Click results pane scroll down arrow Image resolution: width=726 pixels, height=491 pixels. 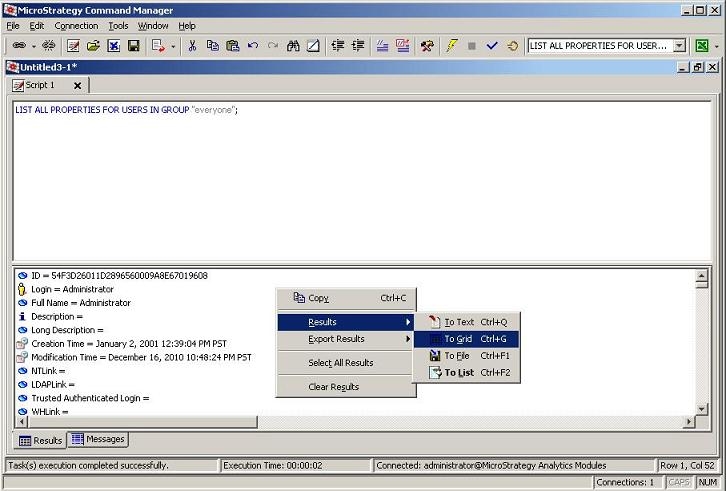[x=701, y=409]
